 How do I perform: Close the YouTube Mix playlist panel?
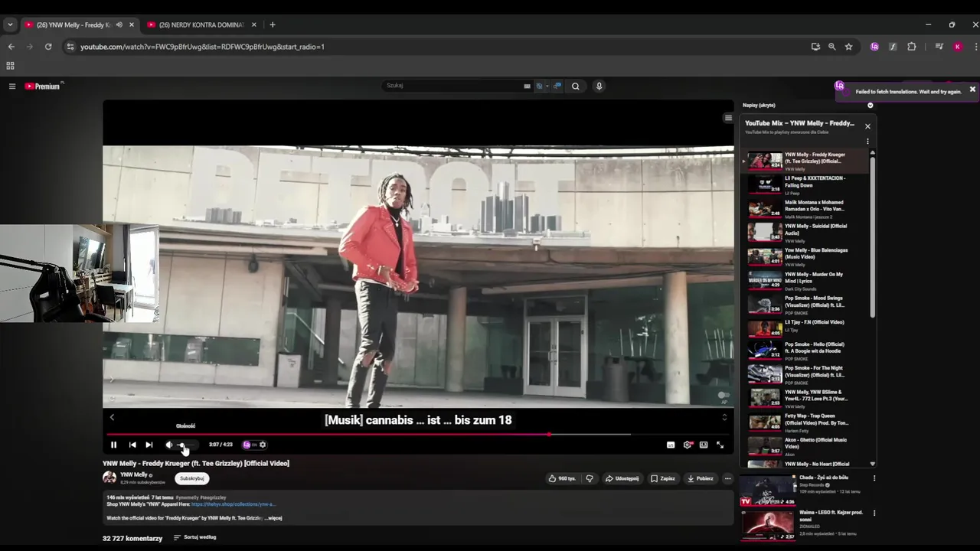pos(867,126)
